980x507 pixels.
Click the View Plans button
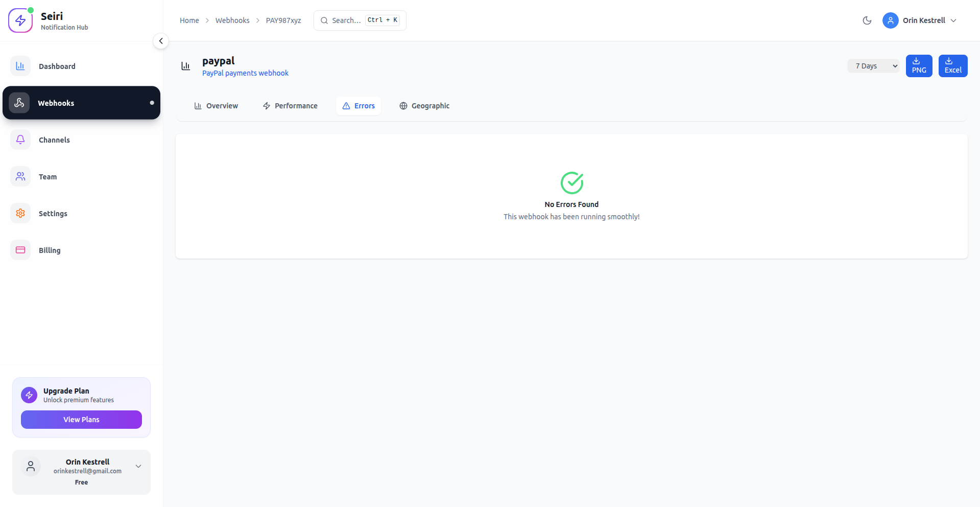point(81,420)
